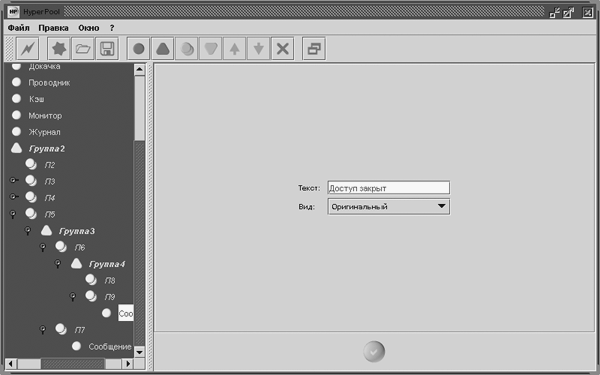Collapse the Группа3 tree node handle

coord(28,230)
